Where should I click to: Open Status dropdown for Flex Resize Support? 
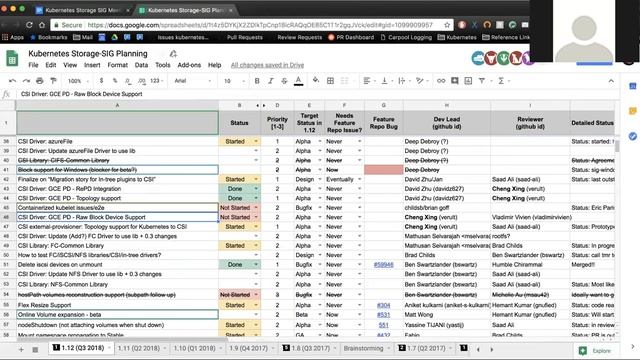click(x=256, y=305)
